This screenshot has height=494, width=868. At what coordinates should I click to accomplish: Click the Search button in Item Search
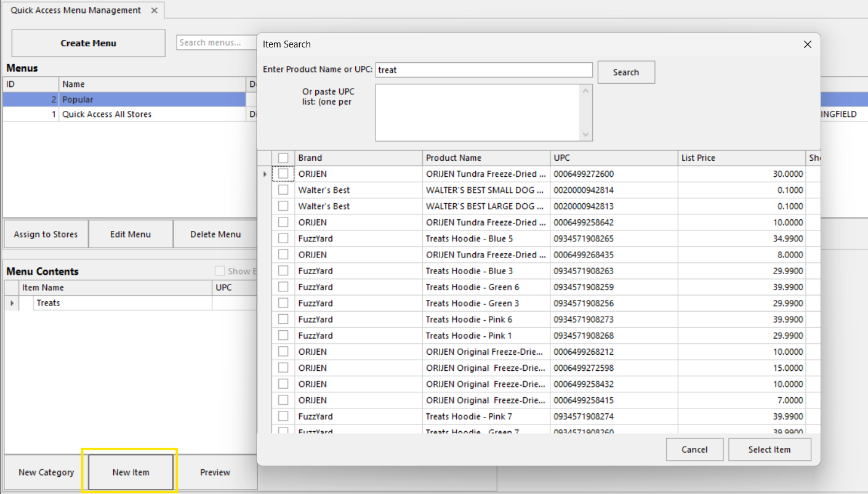626,72
